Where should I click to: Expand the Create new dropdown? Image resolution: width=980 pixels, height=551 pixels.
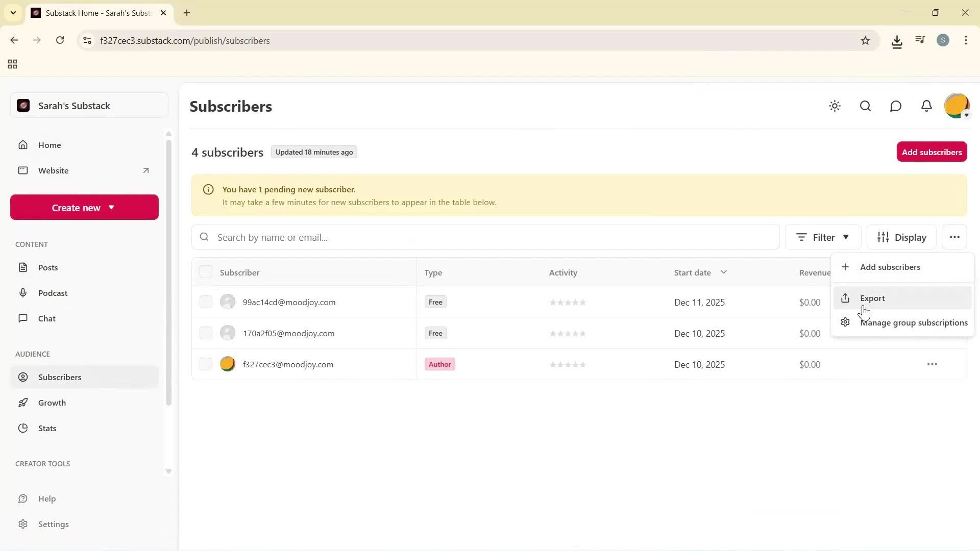click(x=84, y=207)
